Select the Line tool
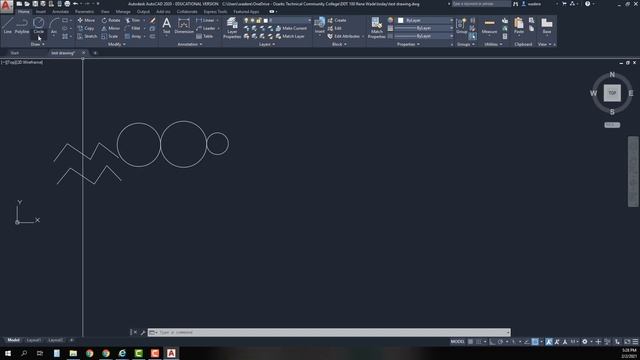 7,25
